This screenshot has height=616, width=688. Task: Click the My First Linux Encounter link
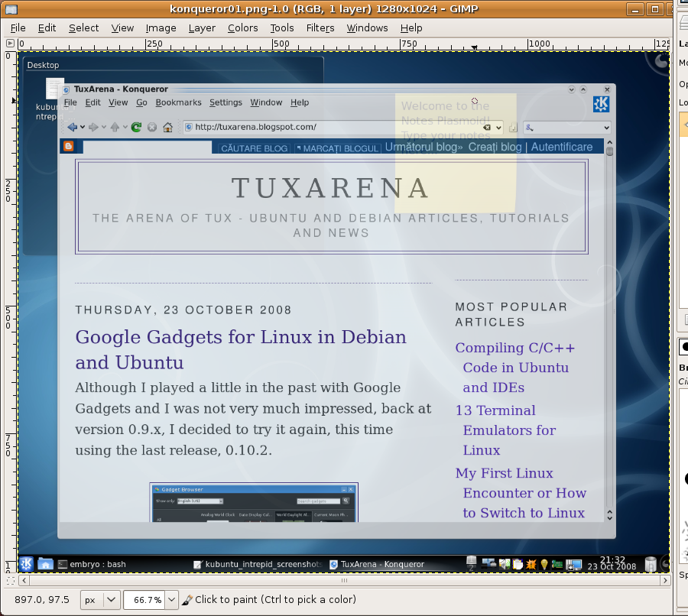click(521, 493)
